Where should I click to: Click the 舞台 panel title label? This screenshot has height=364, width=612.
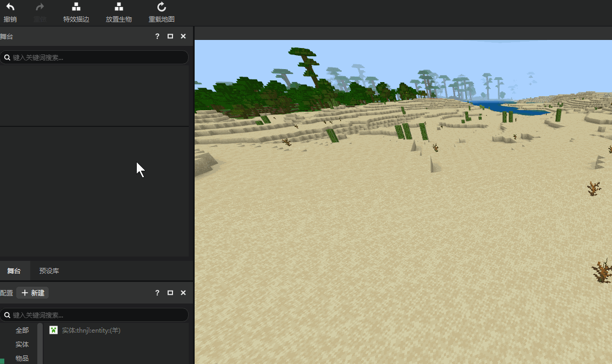pos(6,36)
